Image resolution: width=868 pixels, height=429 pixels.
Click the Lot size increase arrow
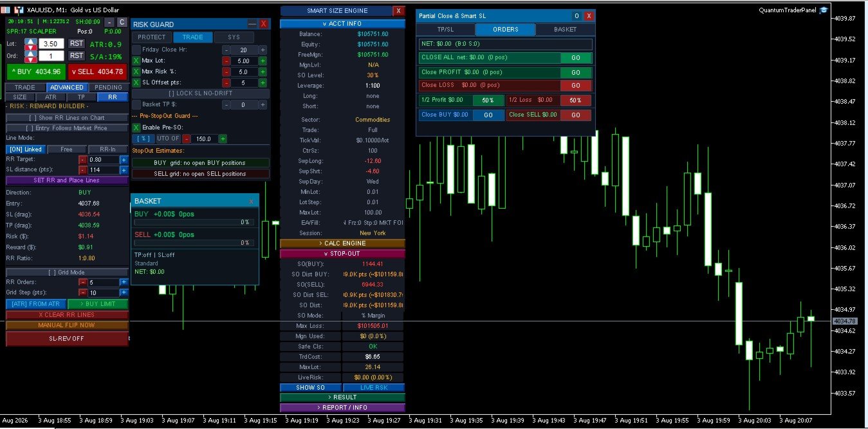tap(31, 41)
